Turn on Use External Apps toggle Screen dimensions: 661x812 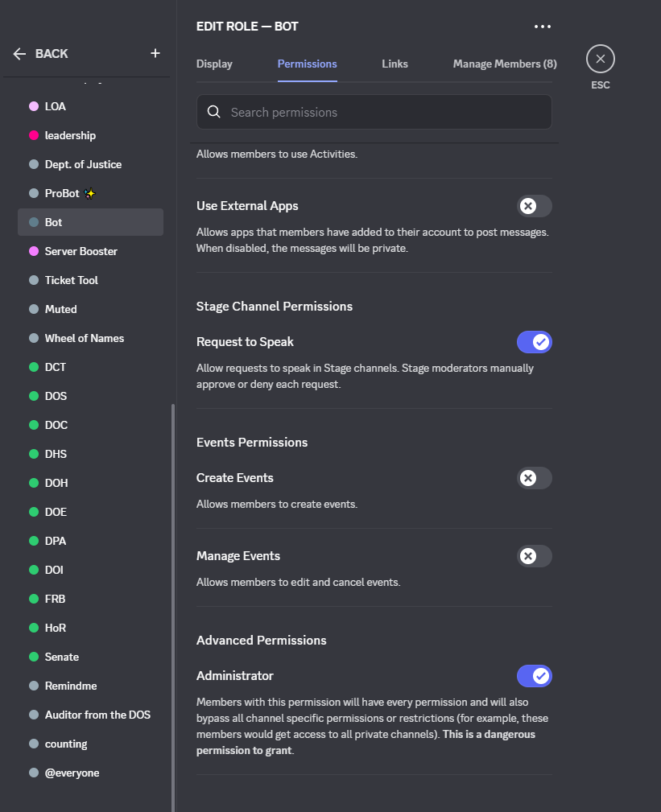[x=535, y=206]
